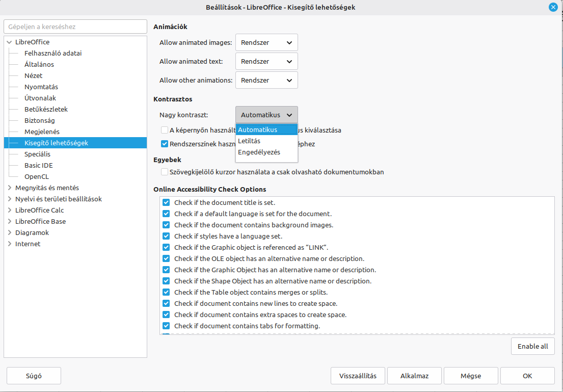Click the settings search input field
This screenshot has width=563, height=392.
point(75,27)
